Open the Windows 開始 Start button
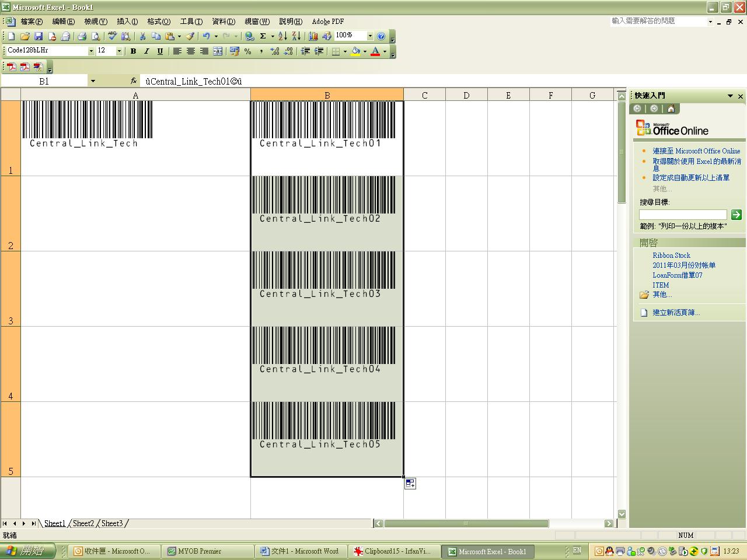This screenshot has width=747, height=560. (x=27, y=551)
